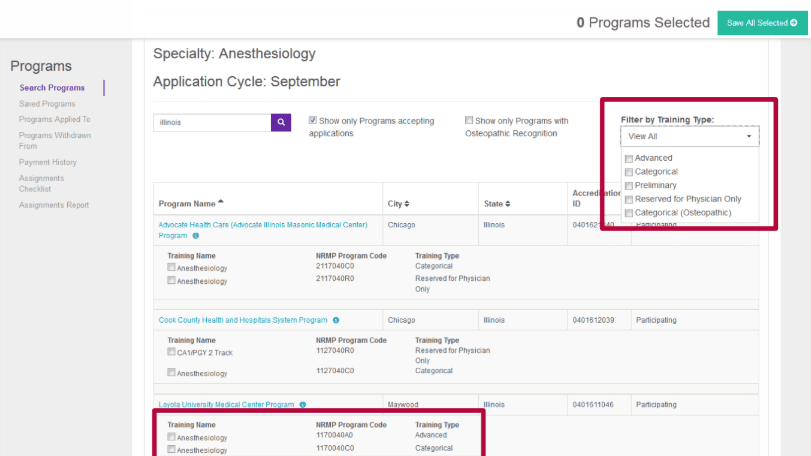Viewport: 811px width, 456px height.
Task: Click info icon next to Loyola University Program
Action: [303, 405]
